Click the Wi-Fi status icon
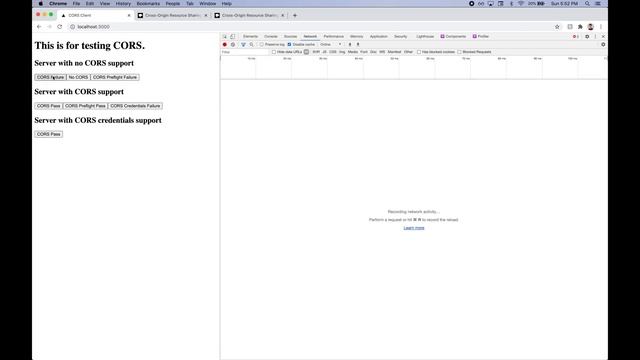The width and height of the screenshot is (640, 360). point(521,3)
